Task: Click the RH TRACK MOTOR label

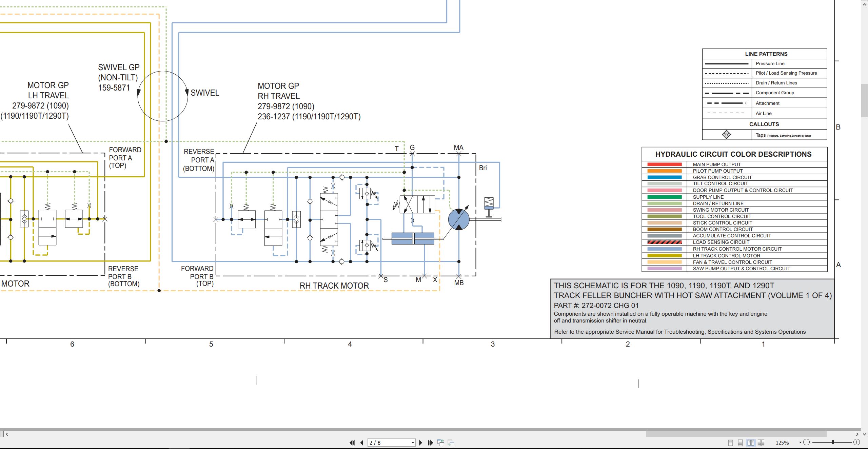Action: (334, 286)
